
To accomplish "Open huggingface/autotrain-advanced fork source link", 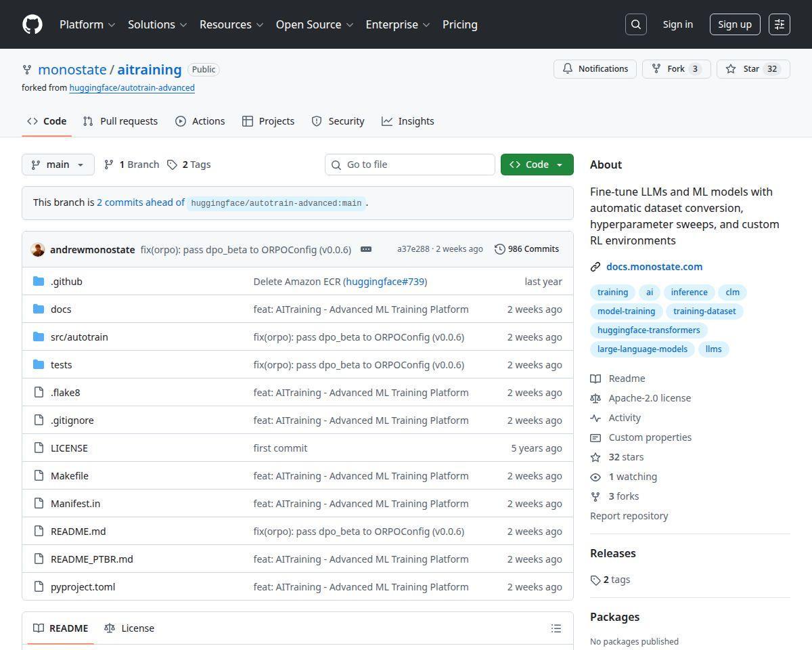I will [132, 88].
